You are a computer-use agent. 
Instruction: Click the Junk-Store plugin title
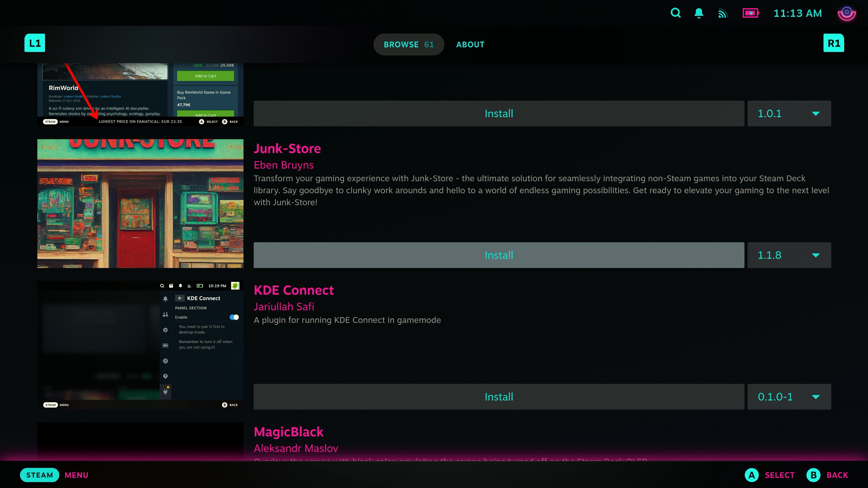click(x=287, y=148)
